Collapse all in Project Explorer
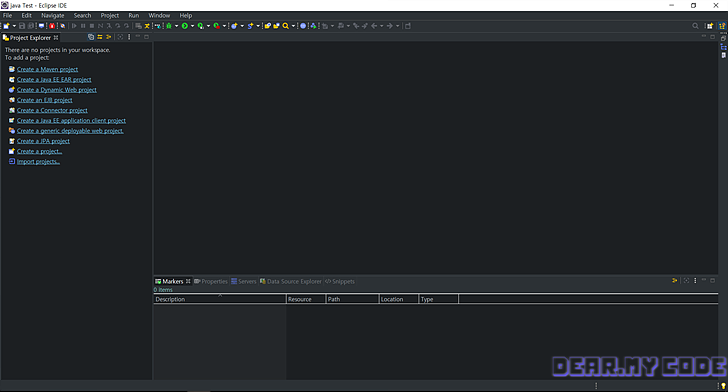The width and height of the screenshot is (728, 392). pos(91,37)
